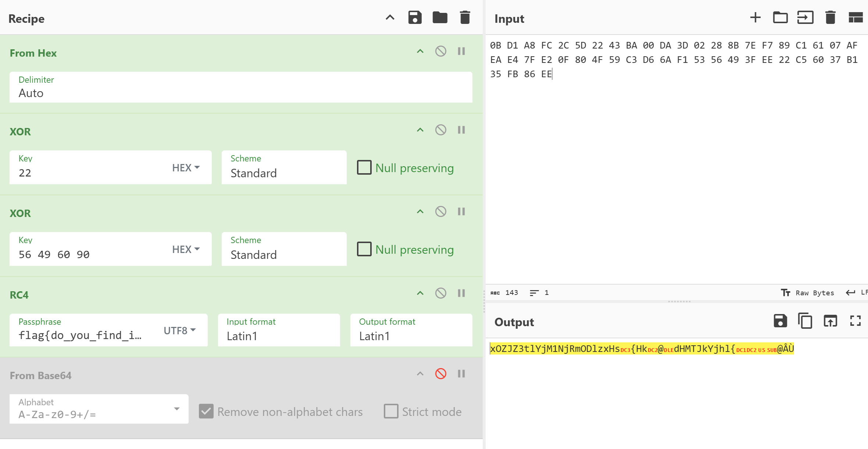The height and width of the screenshot is (449, 868).
Task: Uncheck Remove non-alphabet chars
Action: pos(206,411)
